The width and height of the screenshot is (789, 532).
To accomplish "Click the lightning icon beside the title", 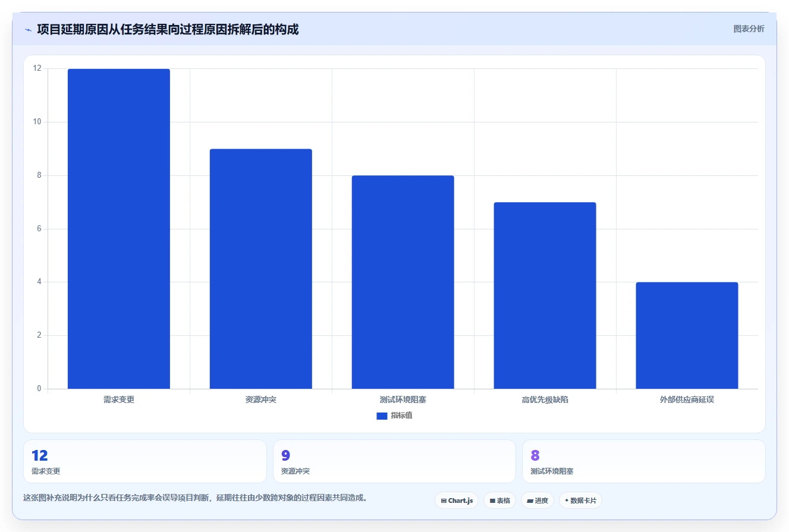I will pos(28,30).
